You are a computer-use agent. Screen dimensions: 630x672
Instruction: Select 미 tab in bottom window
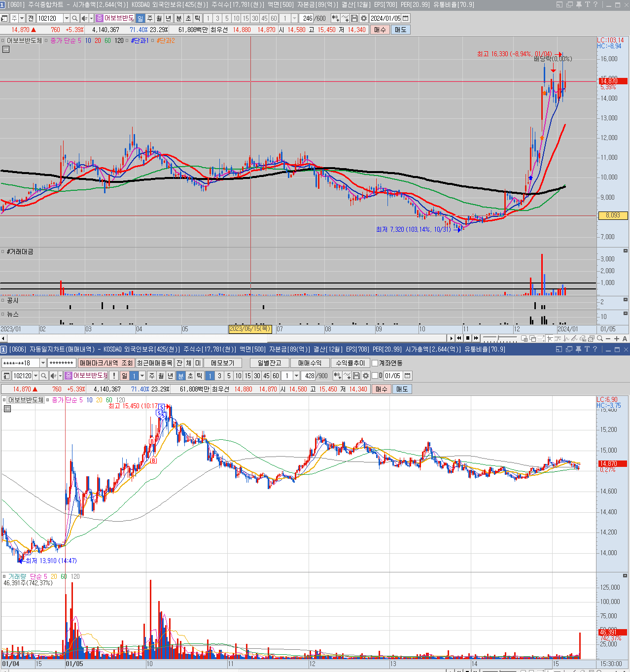[x=198, y=363]
